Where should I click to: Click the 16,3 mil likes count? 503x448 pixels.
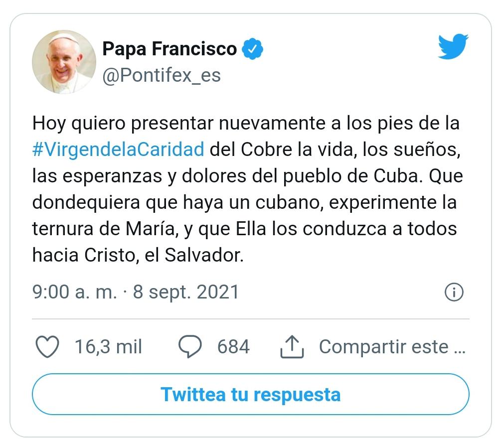[108, 347]
